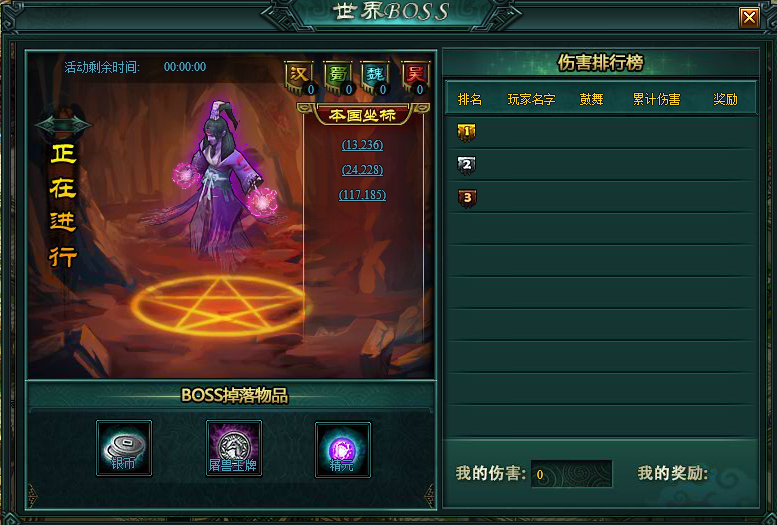Select the 屠兽玉牌 drop item icon

click(233, 448)
